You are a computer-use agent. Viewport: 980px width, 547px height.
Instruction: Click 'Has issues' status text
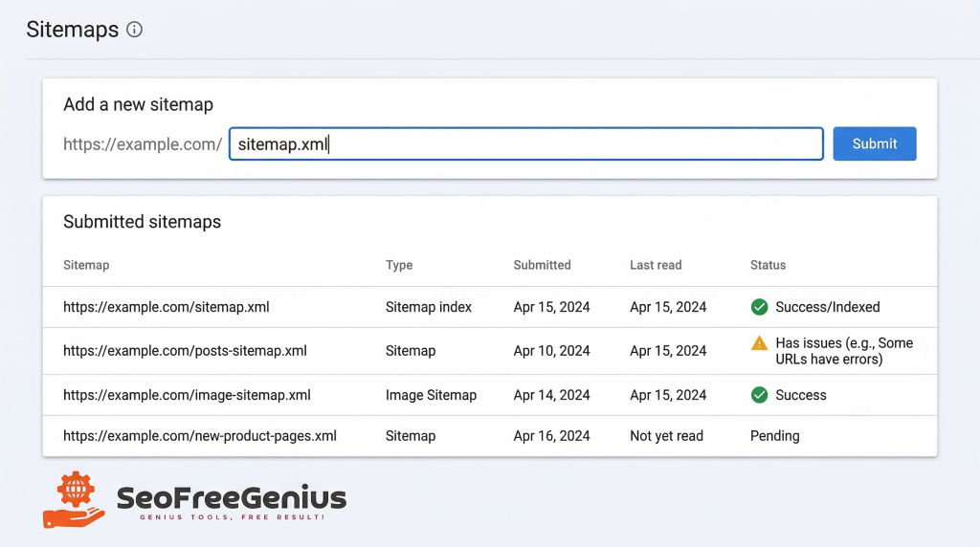(x=844, y=351)
